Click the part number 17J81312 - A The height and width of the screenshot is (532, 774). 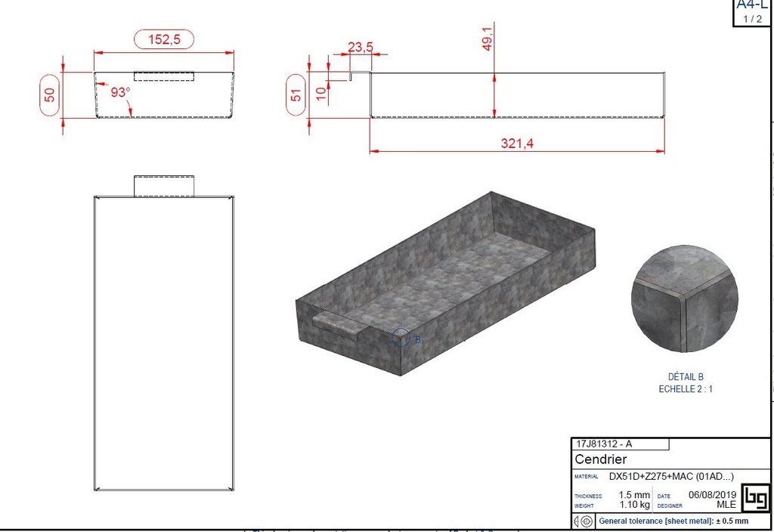605,444
